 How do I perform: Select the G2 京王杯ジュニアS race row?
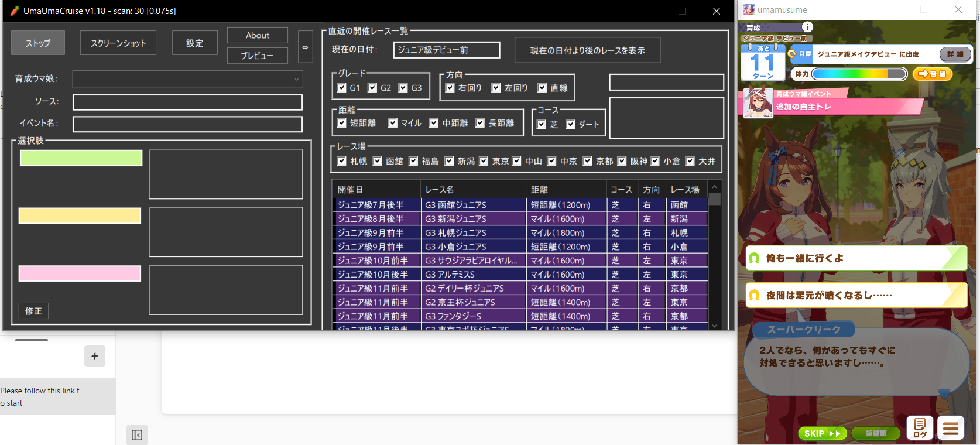(520, 302)
